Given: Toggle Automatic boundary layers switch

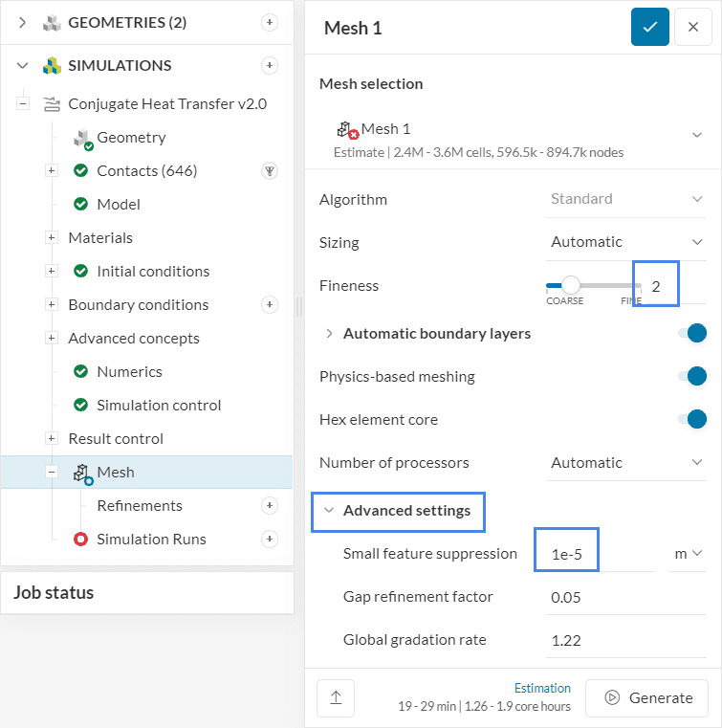Looking at the screenshot, I should pos(691,334).
